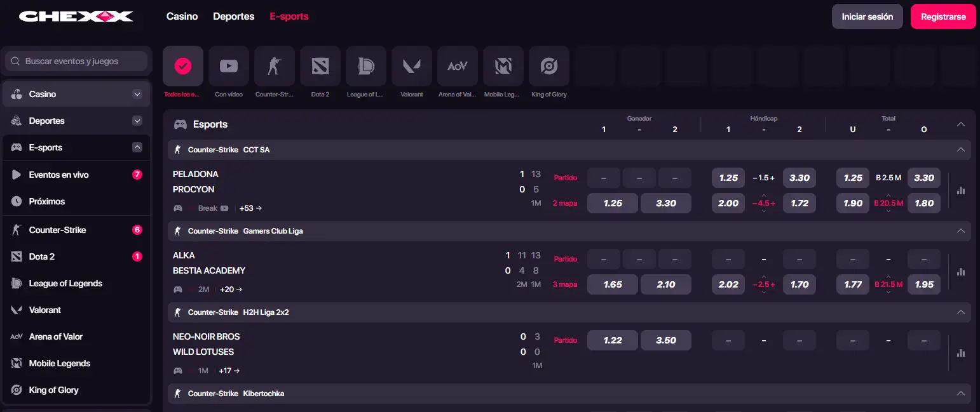Collapse the Esports main panel
This screenshot has height=412, width=980.
click(x=961, y=124)
